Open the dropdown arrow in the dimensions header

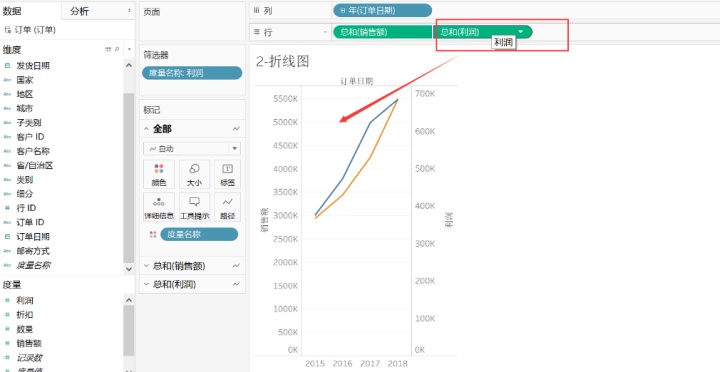tap(129, 49)
